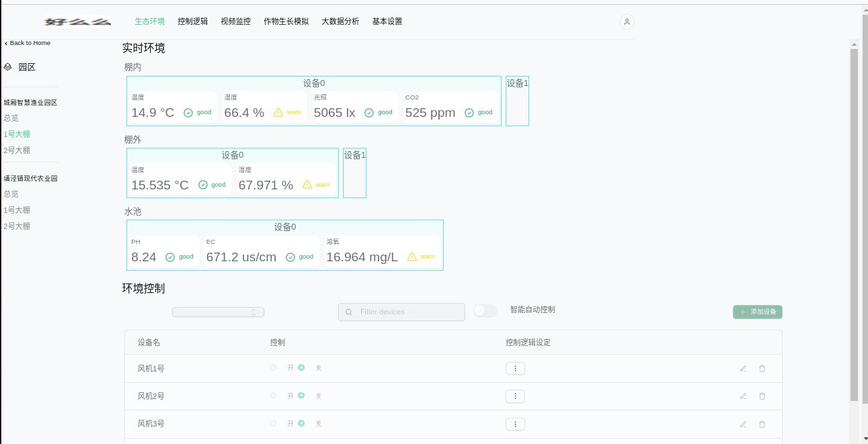Toggle the 智能自动控制 switch

pos(485,310)
